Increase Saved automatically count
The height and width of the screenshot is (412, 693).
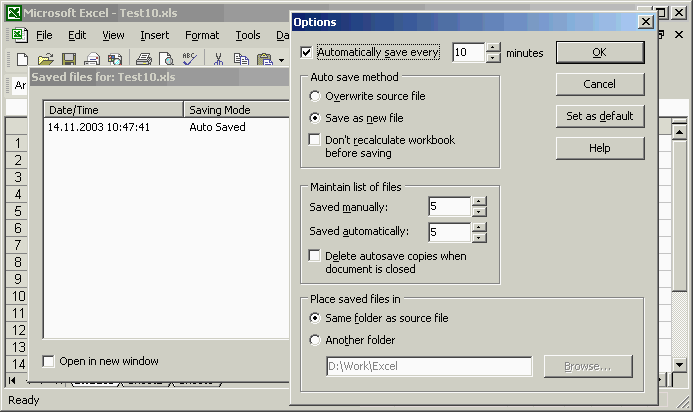(479, 227)
